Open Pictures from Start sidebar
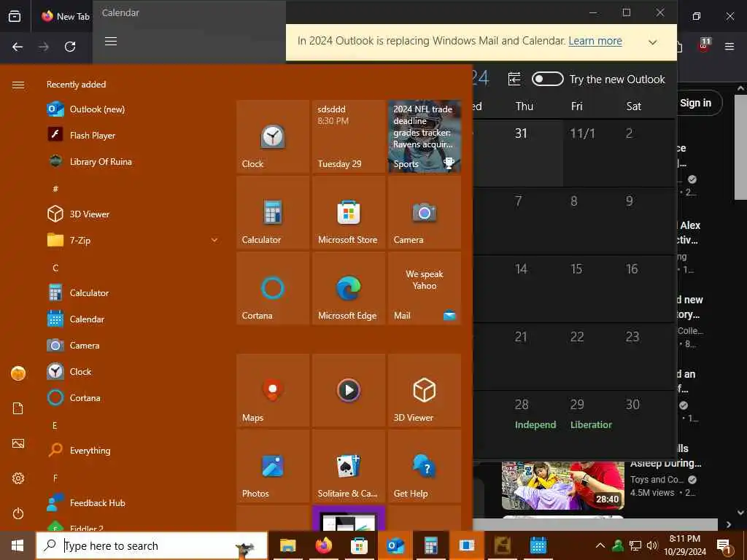Image resolution: width=747 pixels, height=560 pixels. tap(18, 443)
